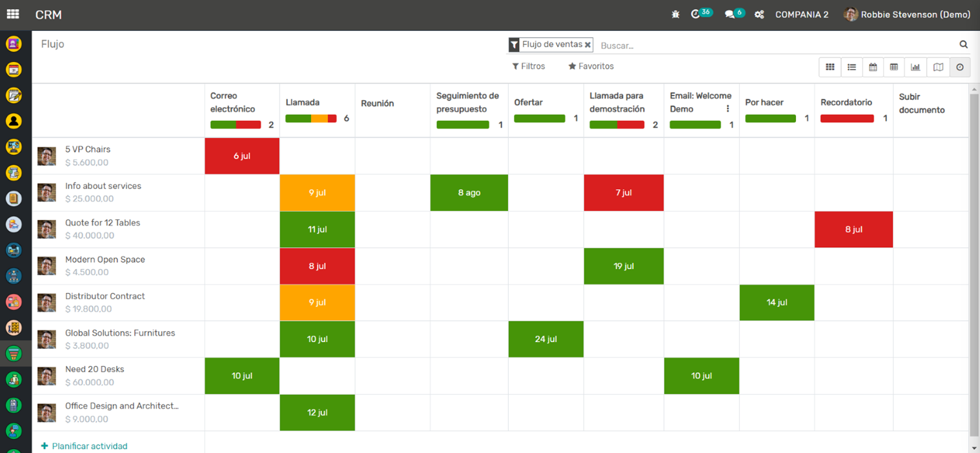
Task: Click the Buscar search field
Action: coord(775,45)
